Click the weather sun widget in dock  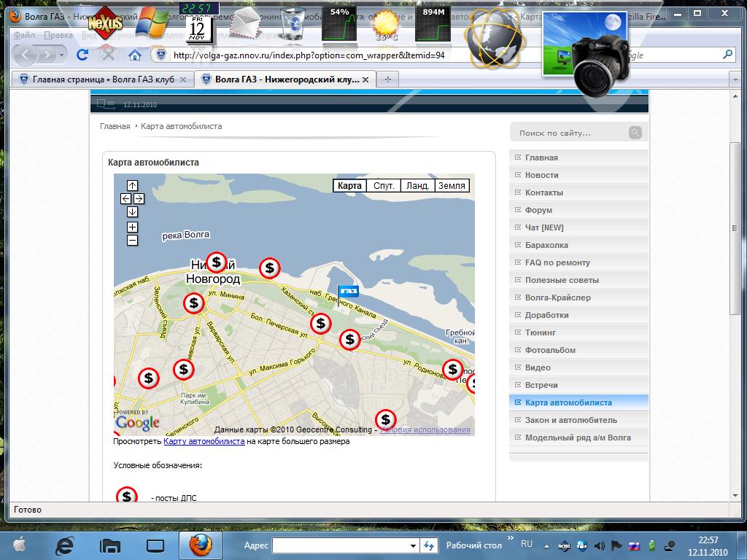(386, 24)
